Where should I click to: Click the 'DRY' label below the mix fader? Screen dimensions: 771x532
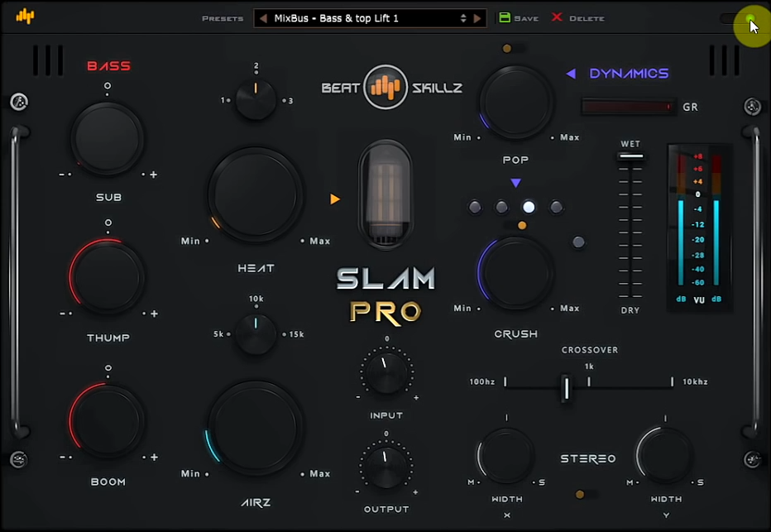click(x=630, y=310)
